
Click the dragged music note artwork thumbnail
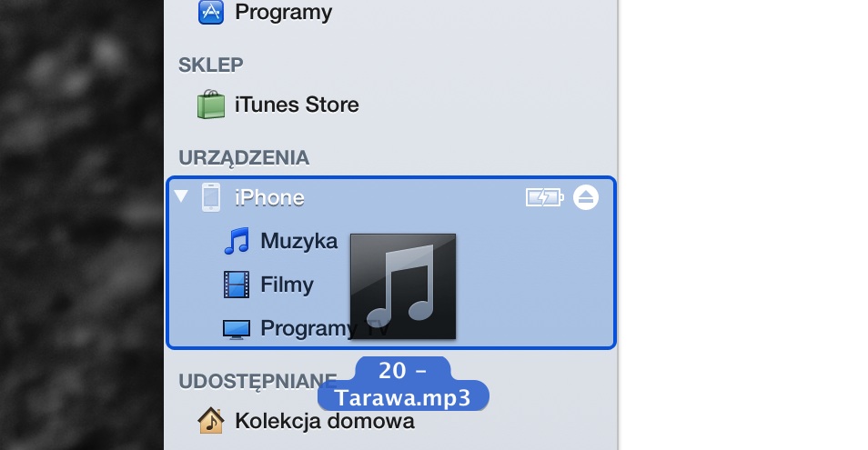click(403, 286)
